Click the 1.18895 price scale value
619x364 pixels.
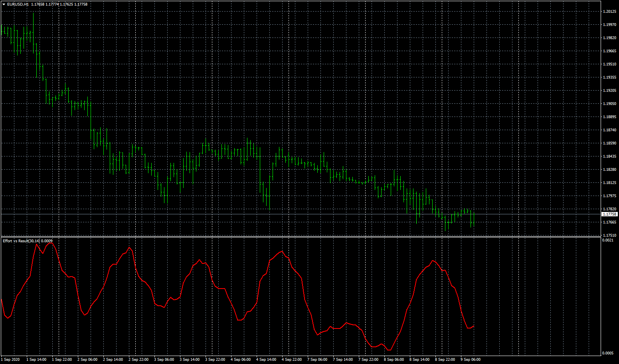(x=609, y=117)
